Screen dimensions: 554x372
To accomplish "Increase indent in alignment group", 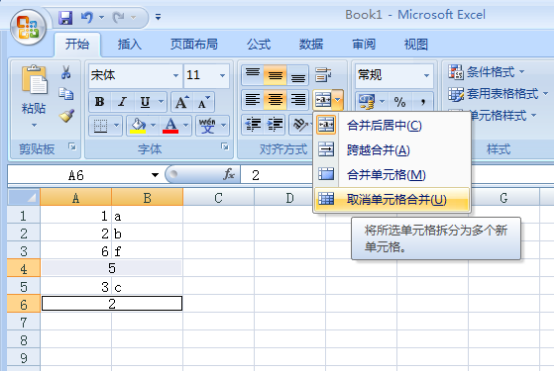I will click(x=275, y=125).
